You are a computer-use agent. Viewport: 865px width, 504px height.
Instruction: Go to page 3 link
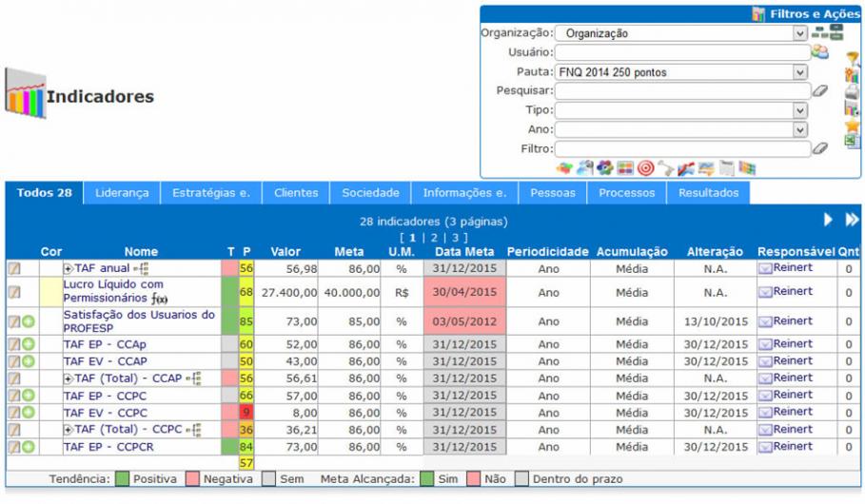(455, 238)
